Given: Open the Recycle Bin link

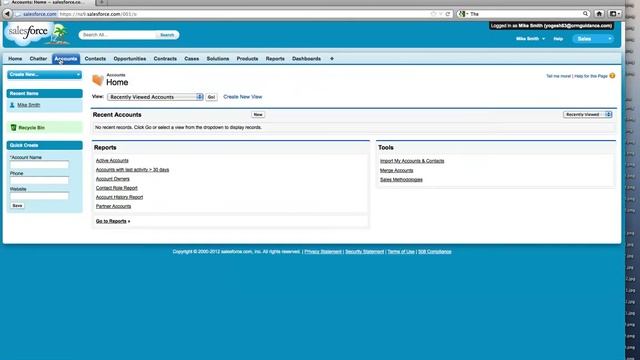Looking at the screenshot, I should (x=31, y=128).
